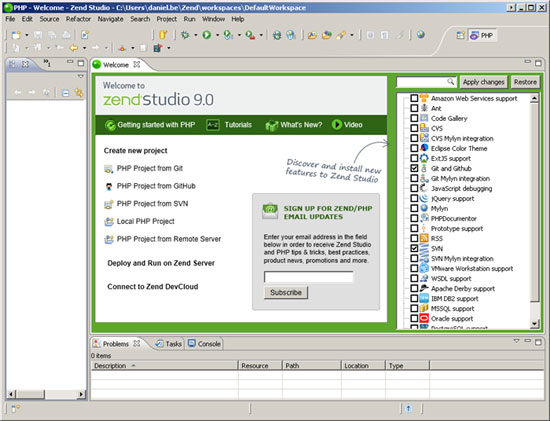550x421 pixels.
Task: Check the Code Gallery checkbox
Action: 414,118
